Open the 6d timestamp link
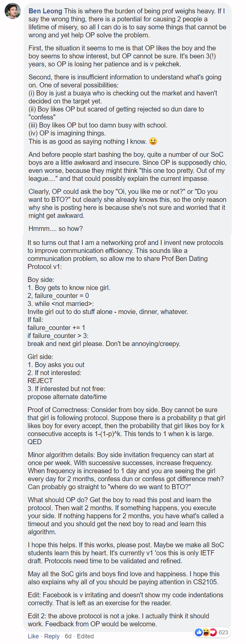 [x=68, y=636]
